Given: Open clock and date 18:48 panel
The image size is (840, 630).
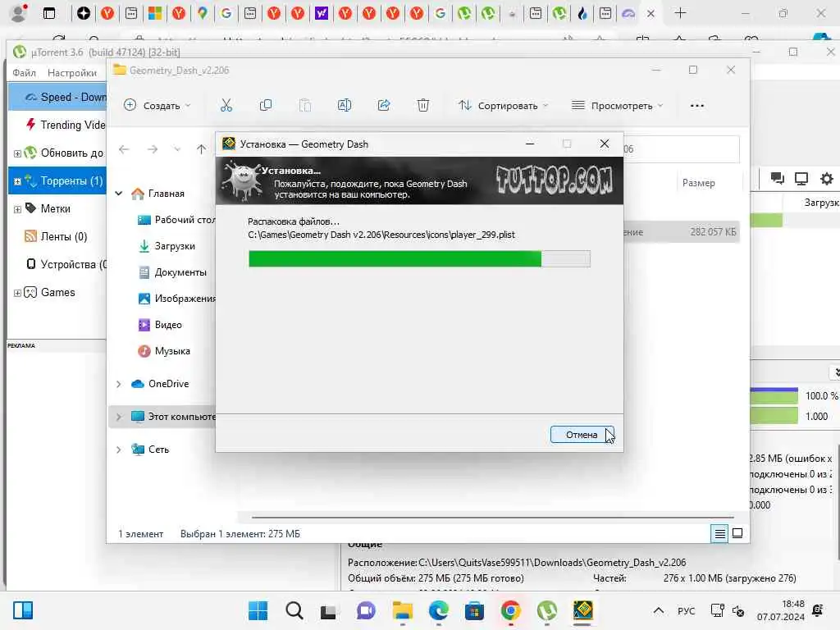Looking at the screenshot, I should pos(781,610).
